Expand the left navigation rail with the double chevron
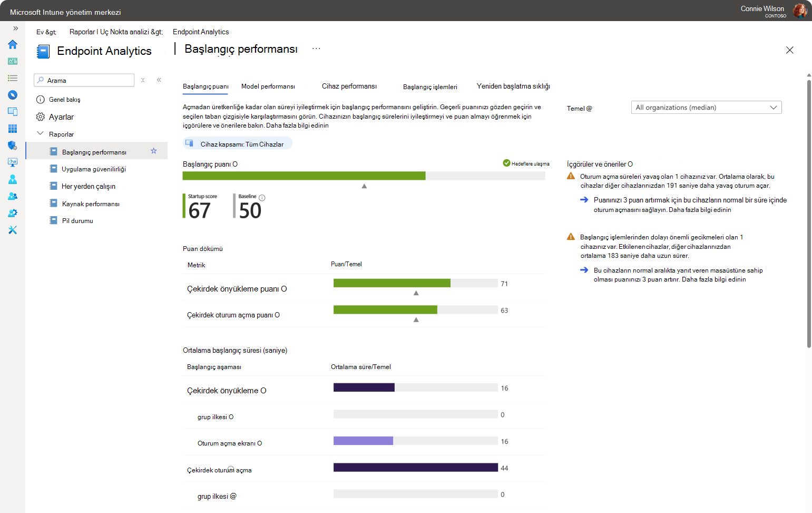 [x=15, y=28]
